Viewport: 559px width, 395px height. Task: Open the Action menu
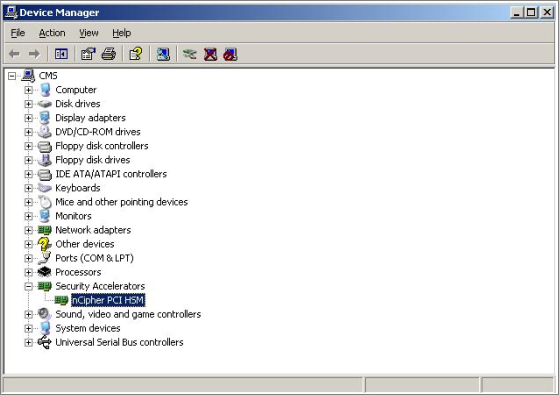[52, 33]
